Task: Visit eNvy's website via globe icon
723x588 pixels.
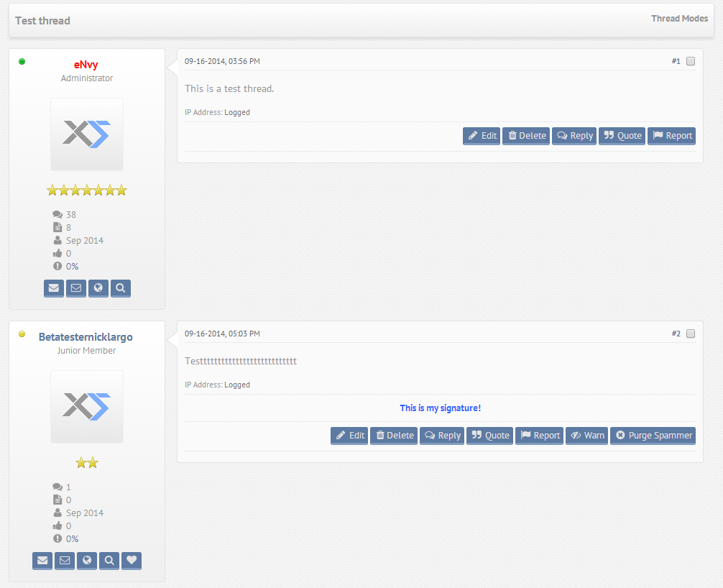Action: coord(98,288)
